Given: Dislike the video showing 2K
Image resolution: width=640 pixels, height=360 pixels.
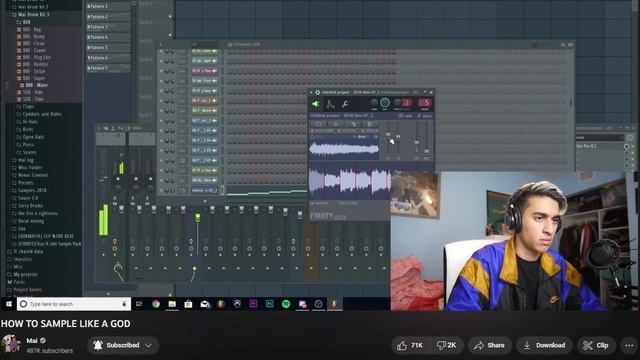Looking at the screenshot, I should point(446,345).
